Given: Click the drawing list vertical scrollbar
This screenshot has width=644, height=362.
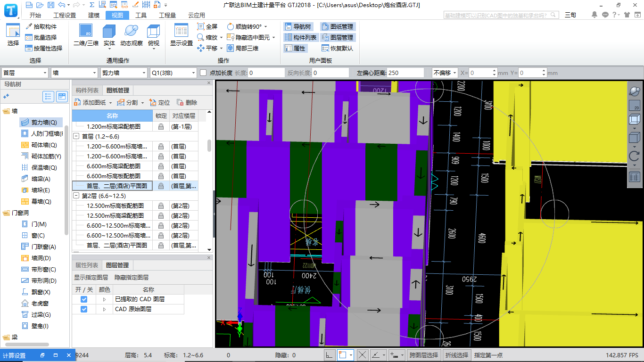Looking at the screenshot, I should (x=209, y=145).
